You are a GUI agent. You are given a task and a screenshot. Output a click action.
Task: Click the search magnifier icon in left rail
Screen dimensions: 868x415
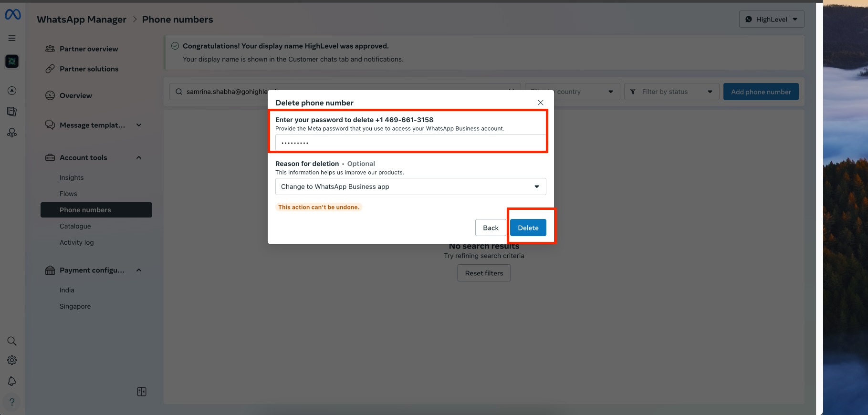point(12,341)
